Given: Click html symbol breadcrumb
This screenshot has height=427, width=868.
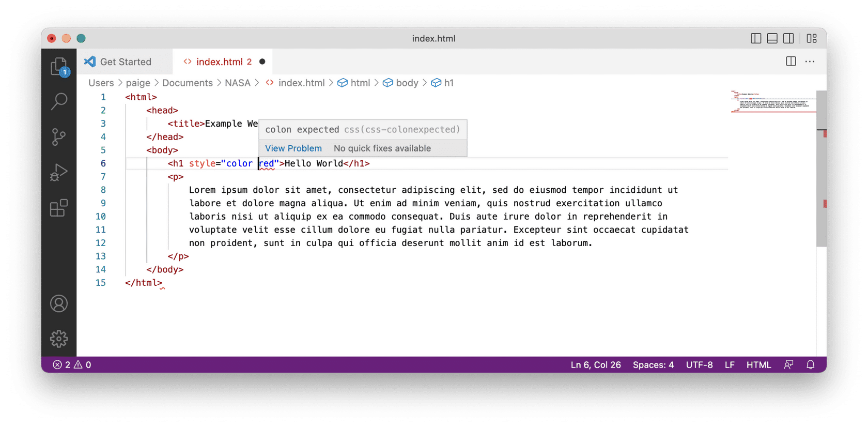Looking at the screenshot, I should tap(354, 83).
